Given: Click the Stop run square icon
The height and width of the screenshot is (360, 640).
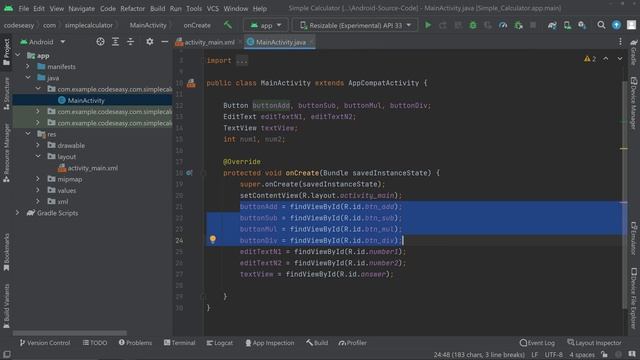Looking at the screenshot, I should click(533, 25).
